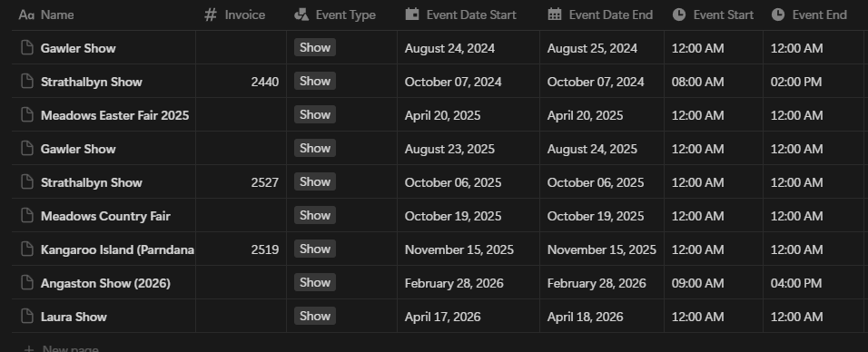Image resolution: width=868 pixels, height=352 pixels.
Task: Click the Event Start clock icon
Action: coord(679,15)
